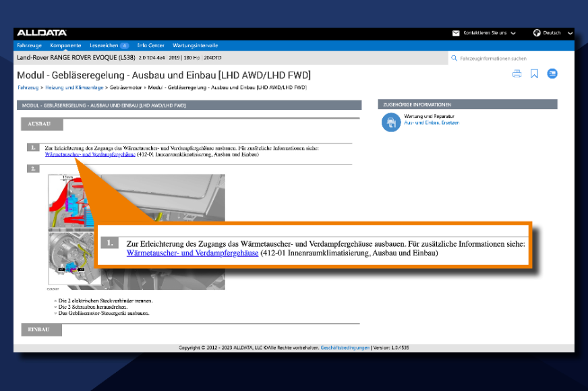Click the Lesezeichen count badge 4
The width and height of the screenshot is (588, 391).
click(125, 46)
